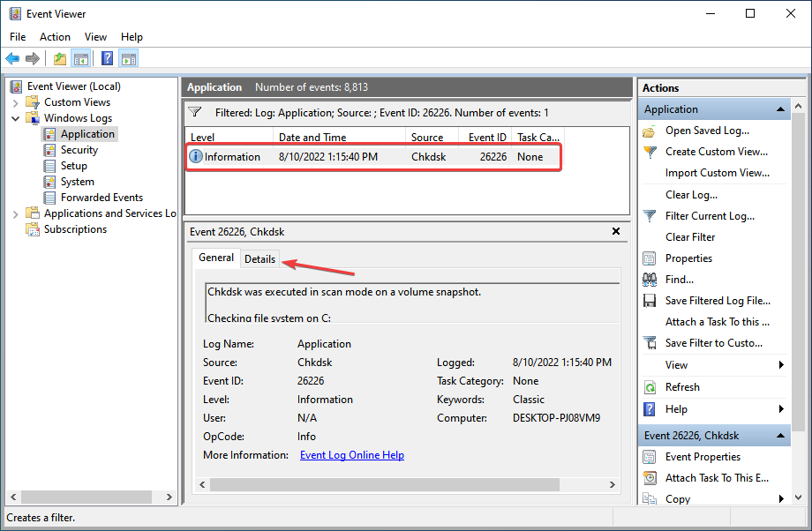This screenshot has height=531, width=812.
Task: Sort events by Event ID column header
Action: pos(485,137)
